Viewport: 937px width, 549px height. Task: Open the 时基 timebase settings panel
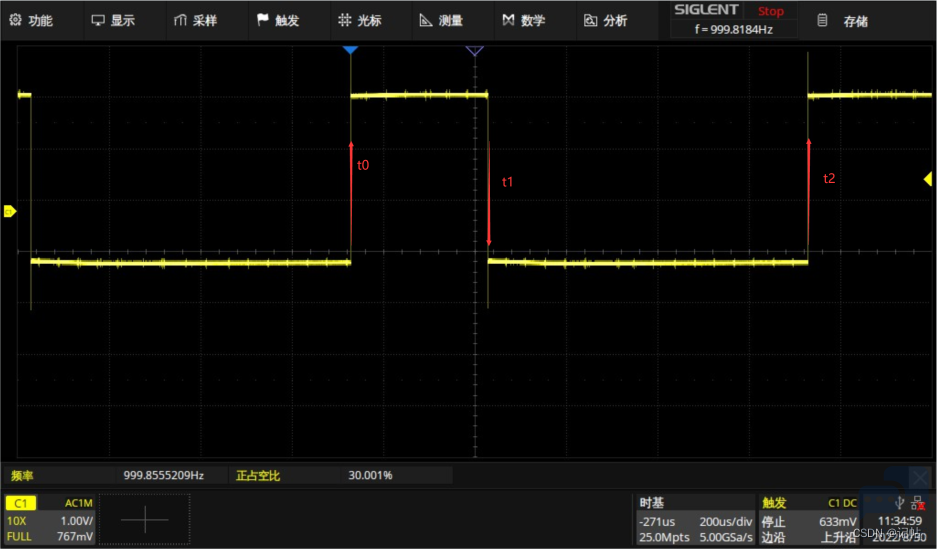coord(694,519)
